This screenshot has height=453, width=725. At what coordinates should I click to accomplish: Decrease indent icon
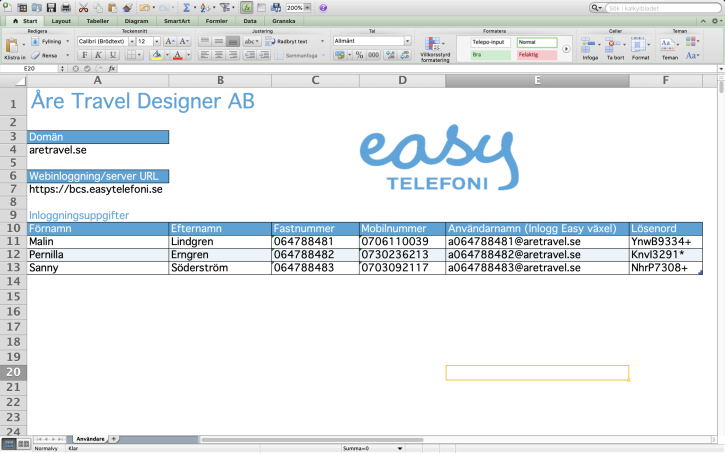[x=250, y=55]
